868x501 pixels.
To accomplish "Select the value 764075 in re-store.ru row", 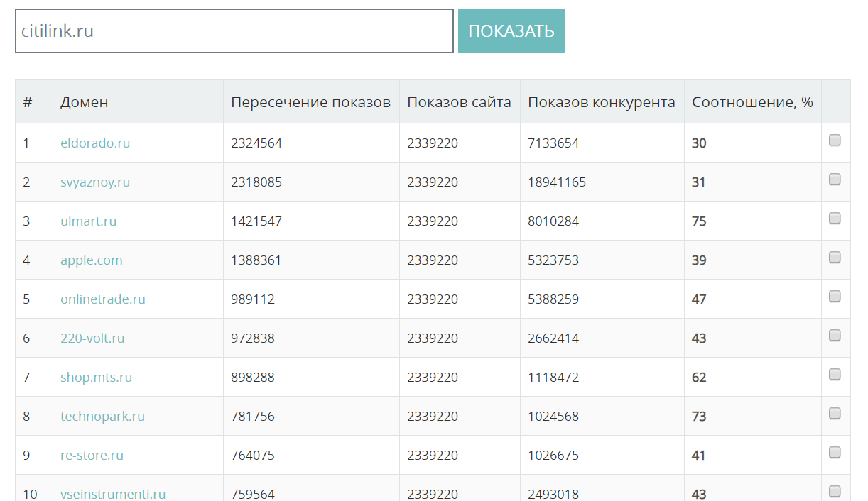I will coord(253,455).
